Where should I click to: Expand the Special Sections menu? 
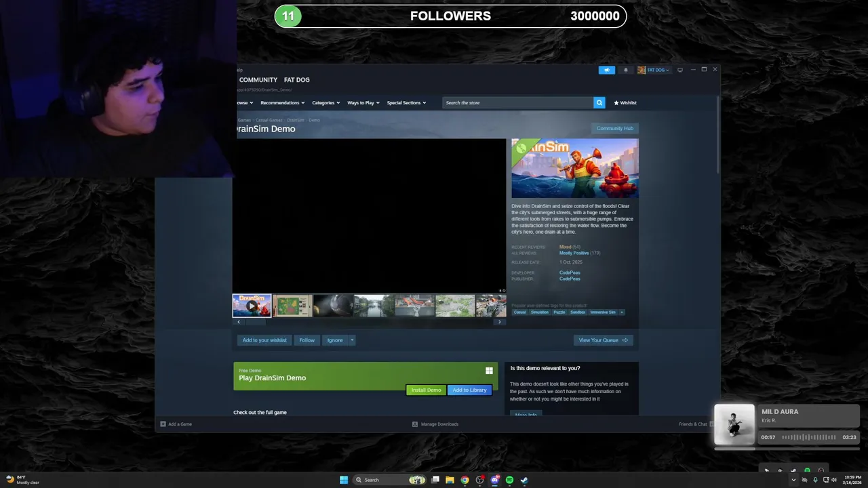click(x=406, y=102)
